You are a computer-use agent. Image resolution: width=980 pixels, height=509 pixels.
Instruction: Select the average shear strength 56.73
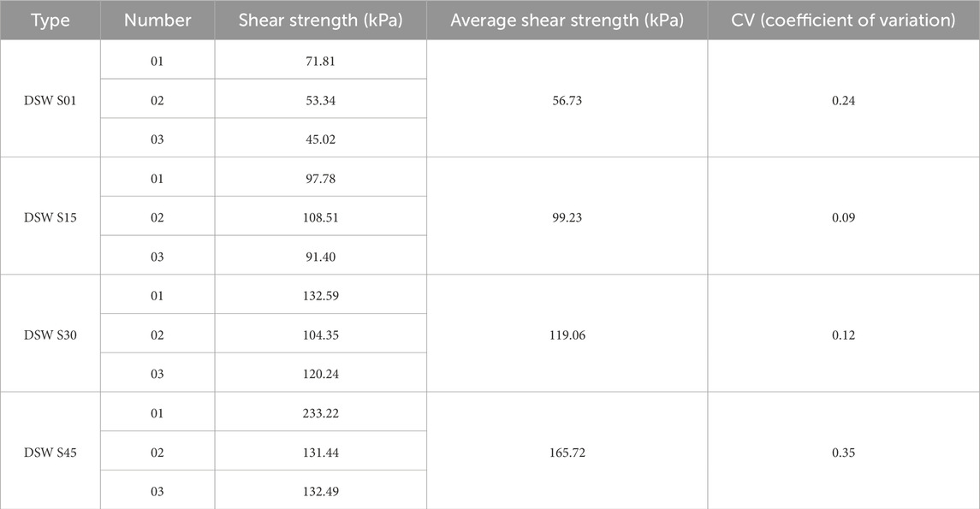tap(567, 99)
